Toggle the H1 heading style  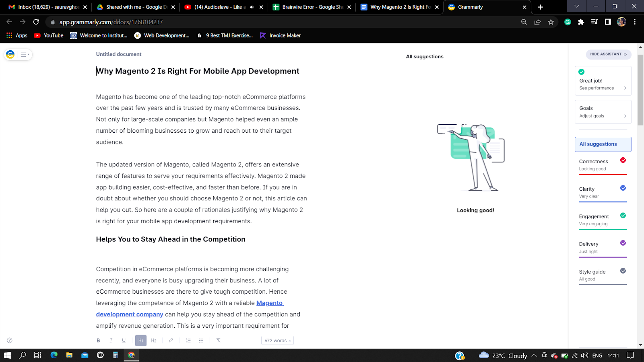[141, 341]
